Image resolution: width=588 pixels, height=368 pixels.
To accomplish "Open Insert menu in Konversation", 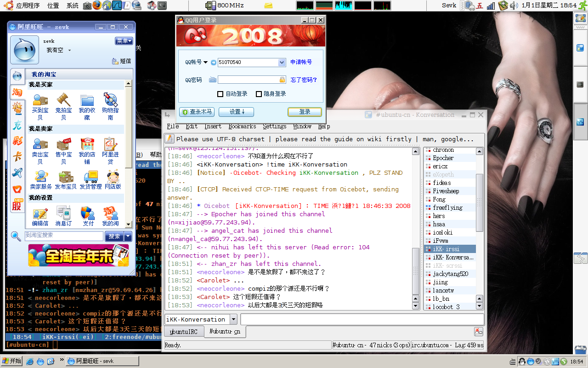I will click(x=213, y=126).
